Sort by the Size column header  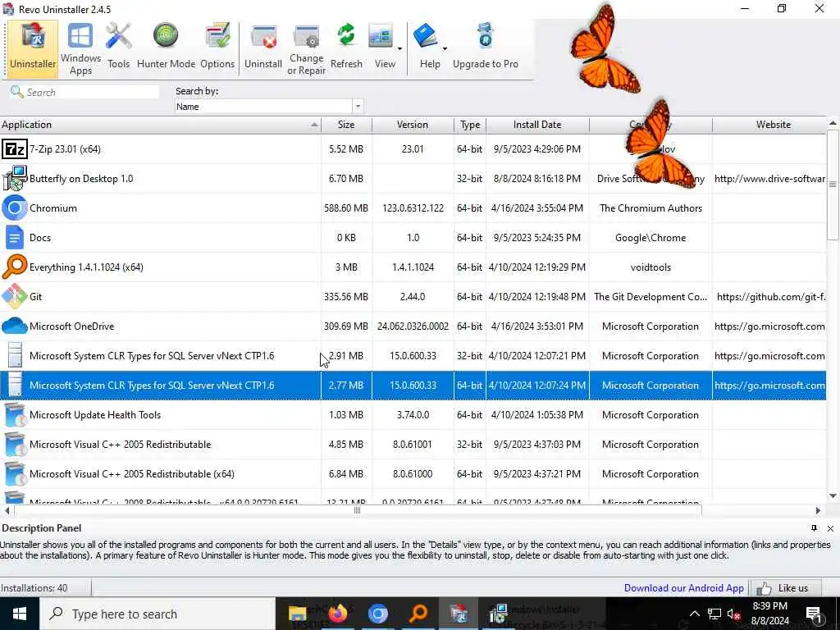346,125
